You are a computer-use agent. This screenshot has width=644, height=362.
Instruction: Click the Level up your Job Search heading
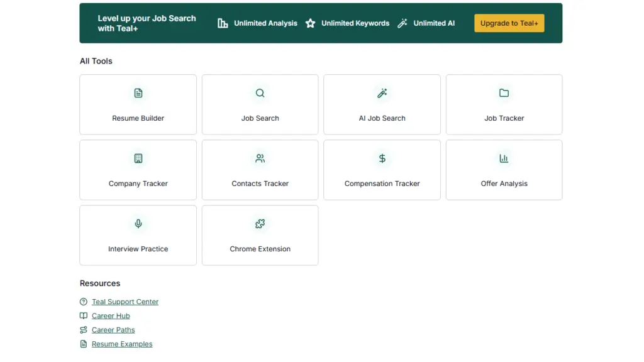147,23
